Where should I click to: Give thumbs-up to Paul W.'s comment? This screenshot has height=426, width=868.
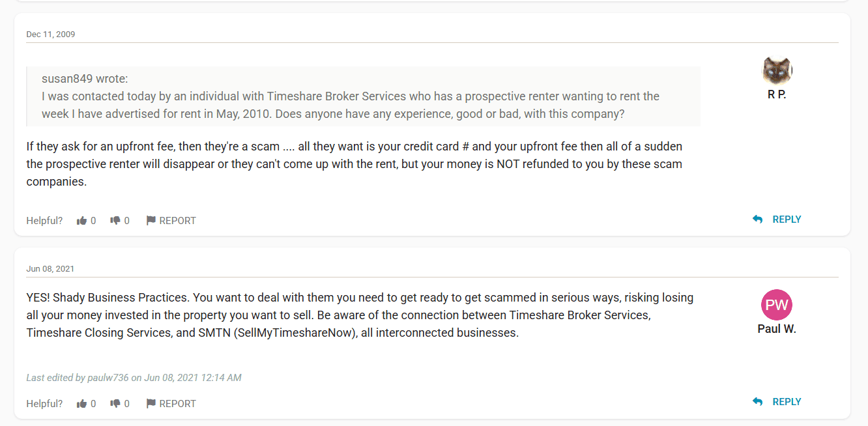click(x=81, y=404)
